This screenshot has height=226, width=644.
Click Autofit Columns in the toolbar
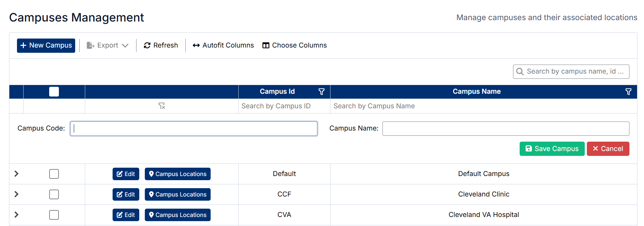[x=223, y=45]
